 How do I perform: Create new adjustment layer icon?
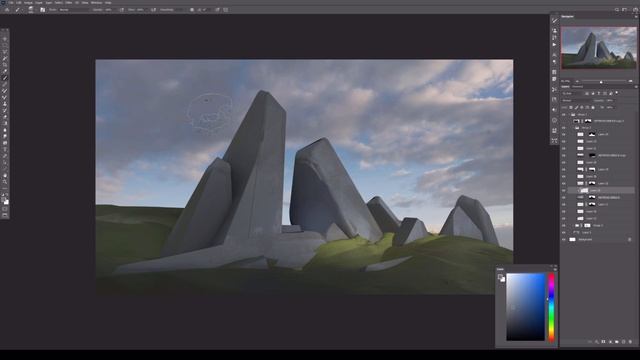610,342
